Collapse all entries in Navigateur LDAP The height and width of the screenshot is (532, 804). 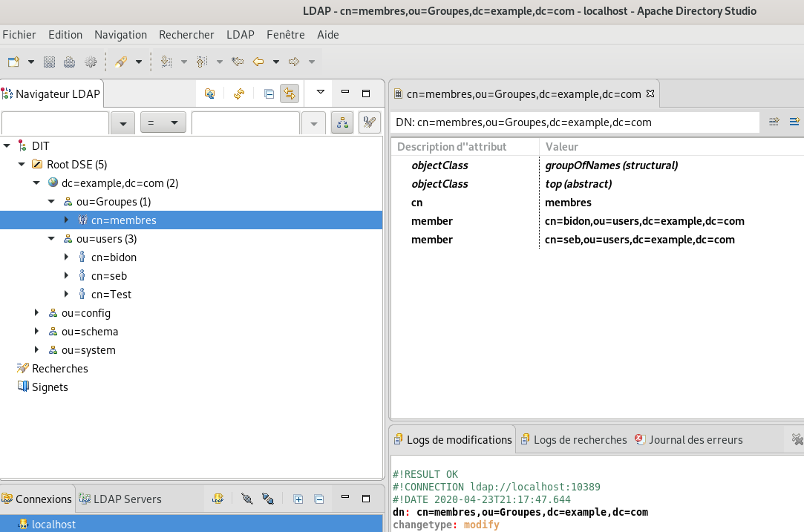coord(269,93)
